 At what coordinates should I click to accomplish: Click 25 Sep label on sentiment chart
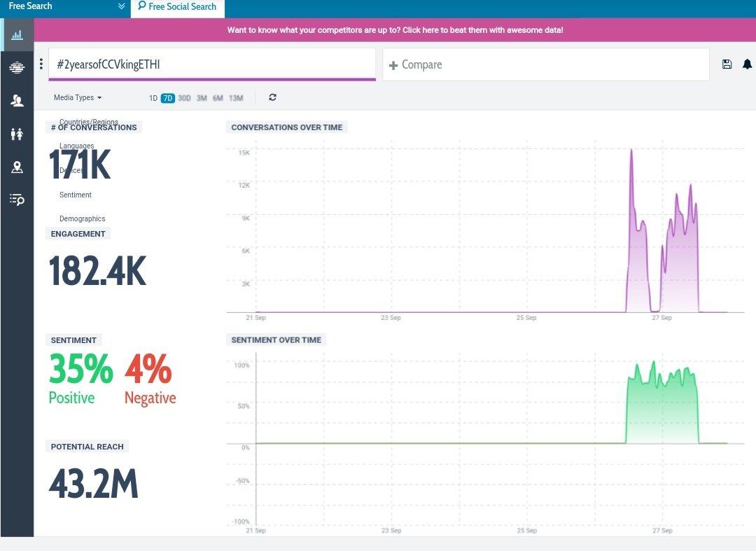coord(526,530)
